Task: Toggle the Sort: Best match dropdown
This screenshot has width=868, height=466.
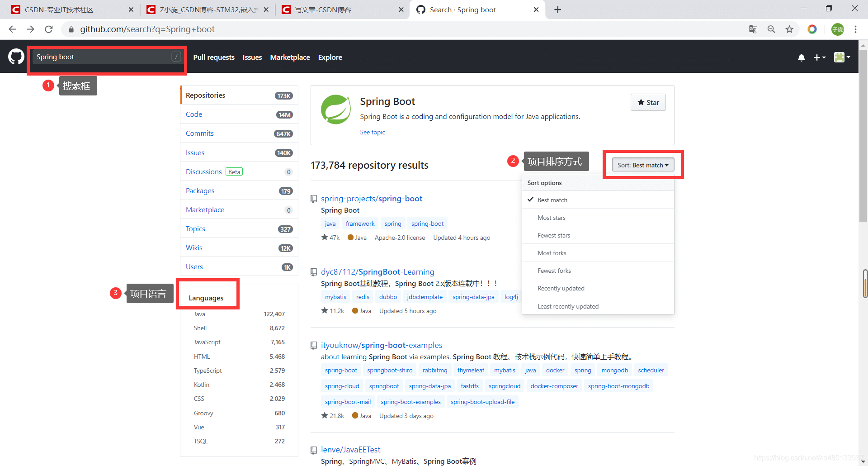Action: pos(643,165)
